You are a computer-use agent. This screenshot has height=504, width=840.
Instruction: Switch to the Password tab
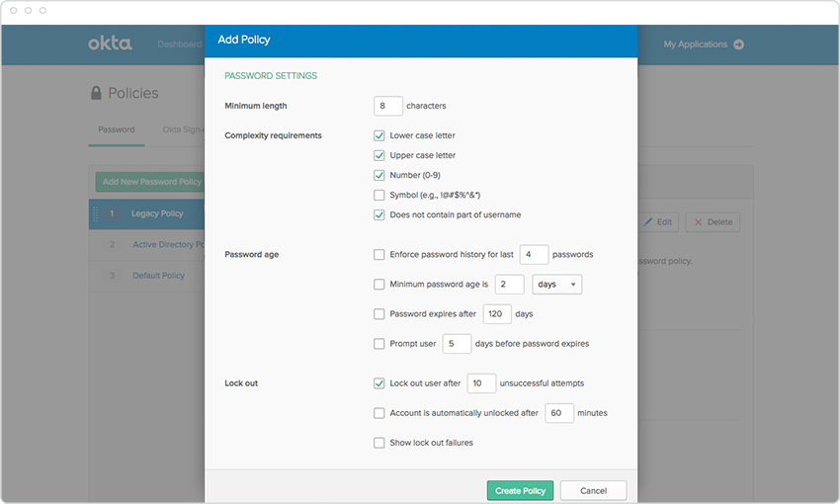(117, 129)
